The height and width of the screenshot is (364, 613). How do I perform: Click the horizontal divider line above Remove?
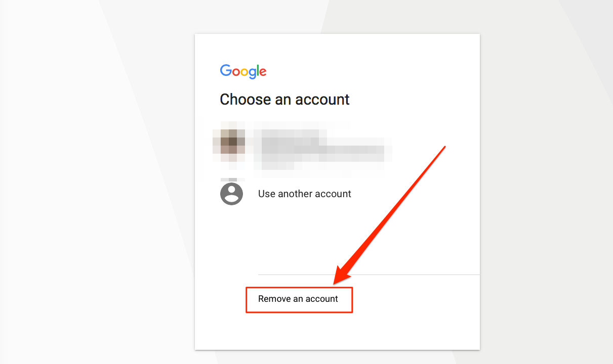[x=369, y=275]
